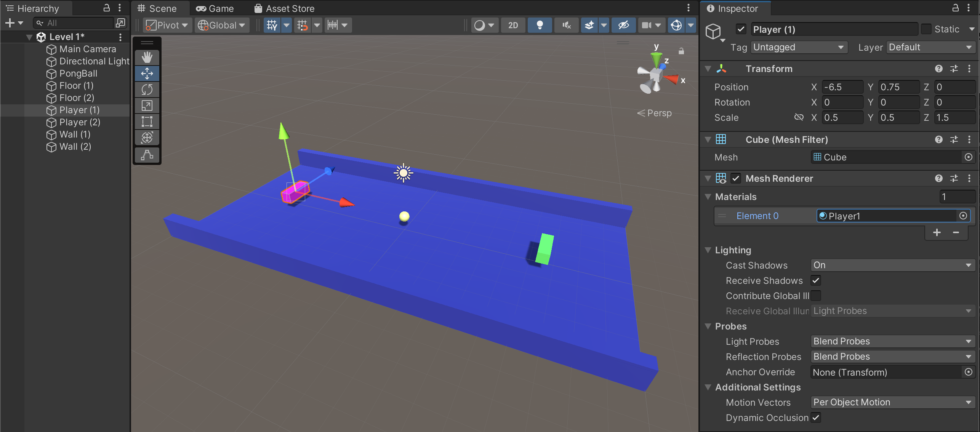The height and width of the screenshot is (432, 980).
Task: Switch to the Game tab
Action: (x=215, y=8)
